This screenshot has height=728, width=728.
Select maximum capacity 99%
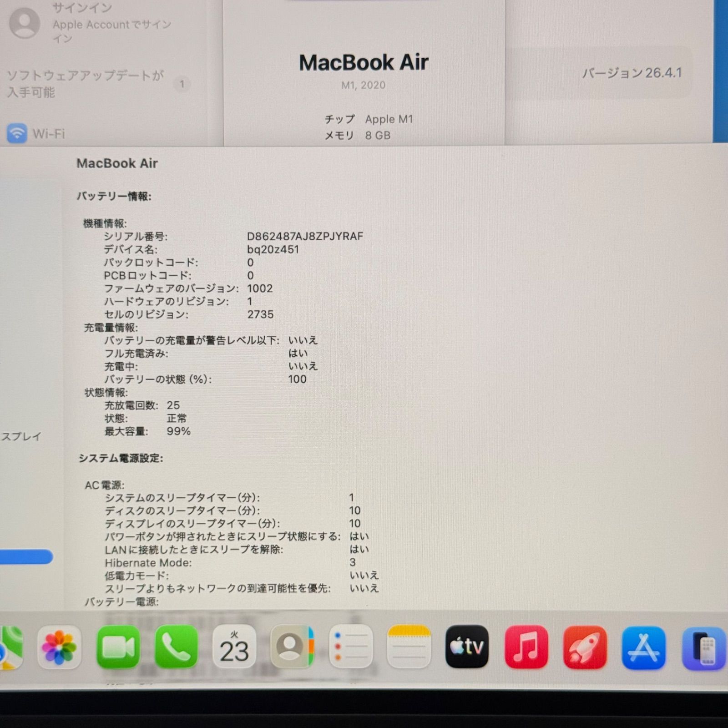point(178,431)
